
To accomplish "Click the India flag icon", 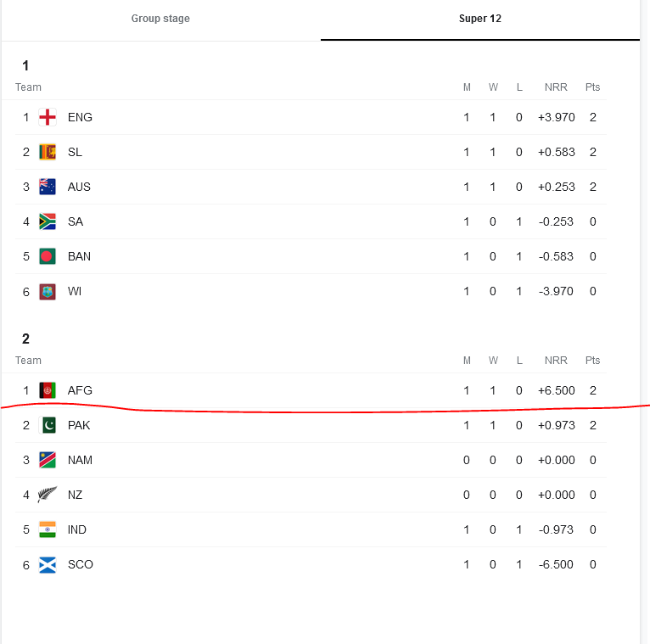I will pyautogui.click(x=48, y=529).
